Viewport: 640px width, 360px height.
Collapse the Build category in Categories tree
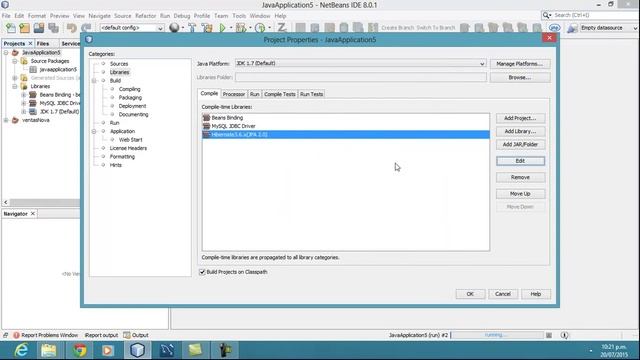click(94, 81)
